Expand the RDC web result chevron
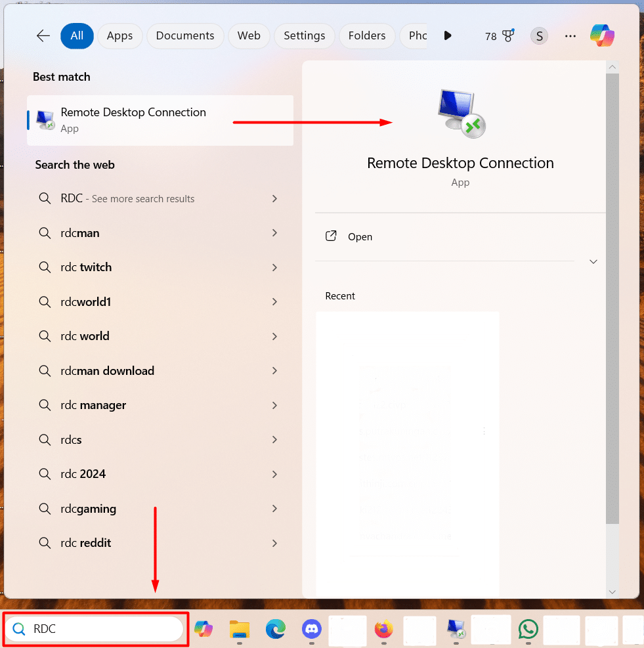Viewport: 644px width, 648px height. 274,199
